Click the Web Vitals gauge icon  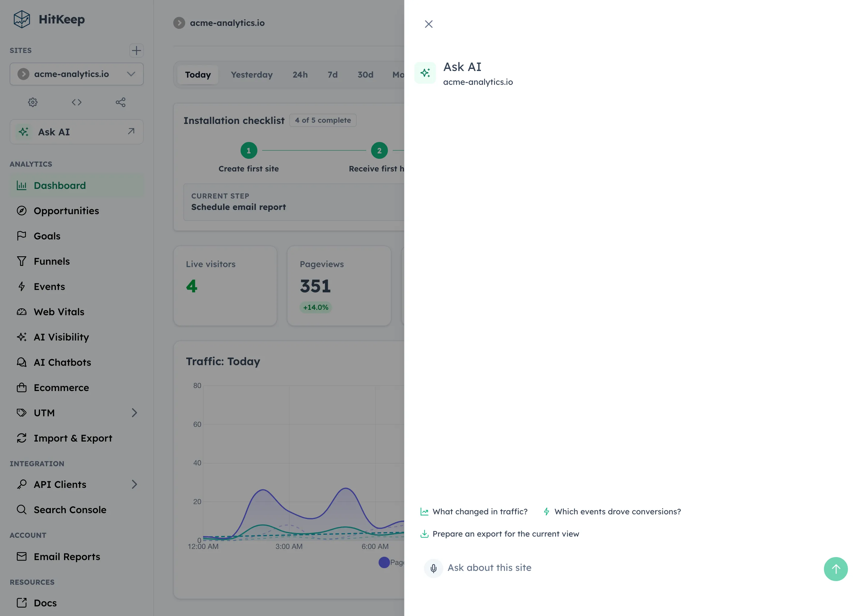[x=22, y=312]
